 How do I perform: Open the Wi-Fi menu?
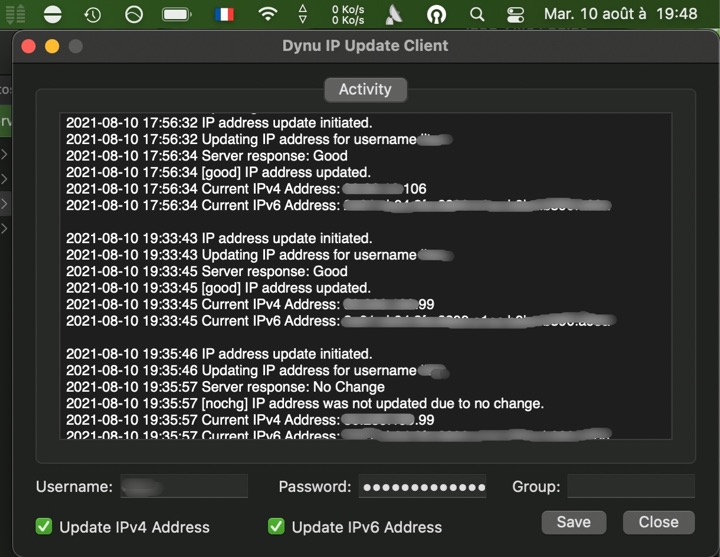click(267, 15)
